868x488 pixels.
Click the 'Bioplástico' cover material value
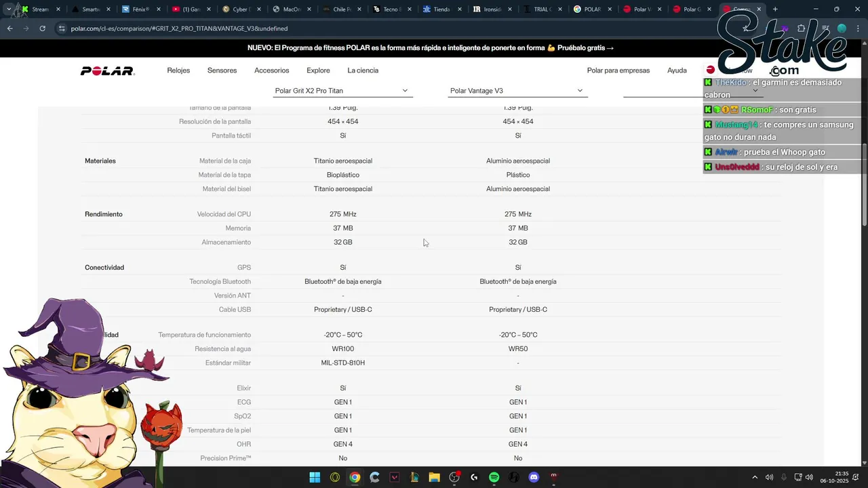coord(342,175)
